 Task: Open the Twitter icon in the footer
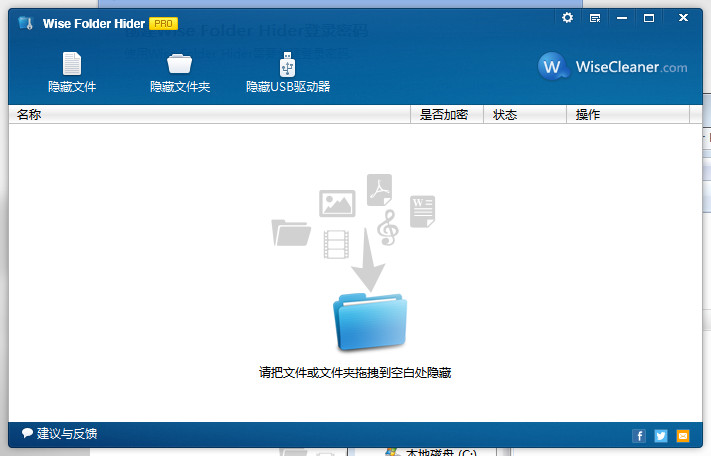[661, 436]
